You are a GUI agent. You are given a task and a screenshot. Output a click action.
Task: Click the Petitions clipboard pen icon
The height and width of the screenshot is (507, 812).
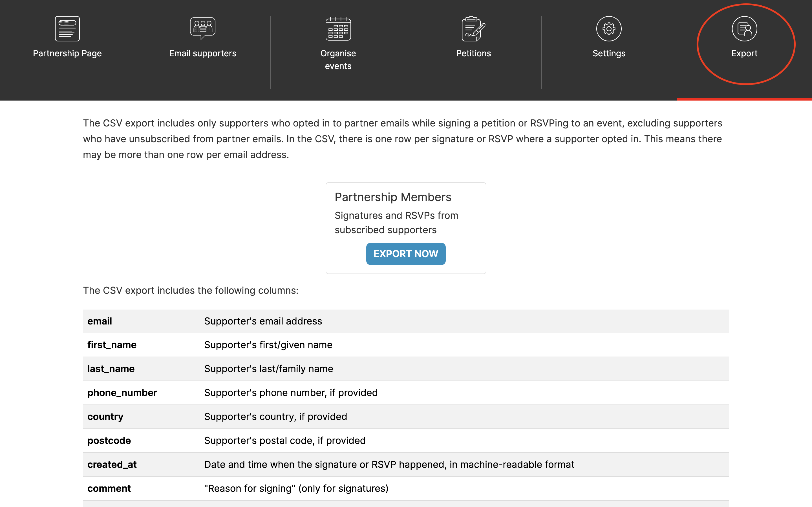click(473, 29)
